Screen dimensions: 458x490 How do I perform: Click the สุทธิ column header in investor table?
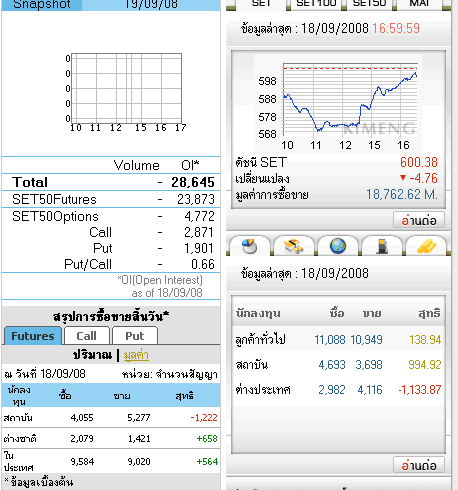[x=429, y=313]
